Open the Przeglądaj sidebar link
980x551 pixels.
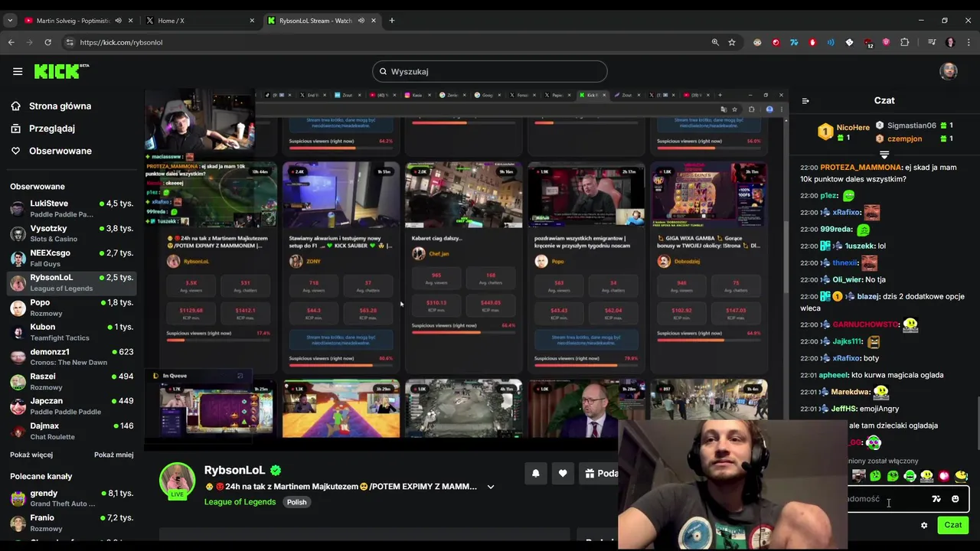(52, 129)
